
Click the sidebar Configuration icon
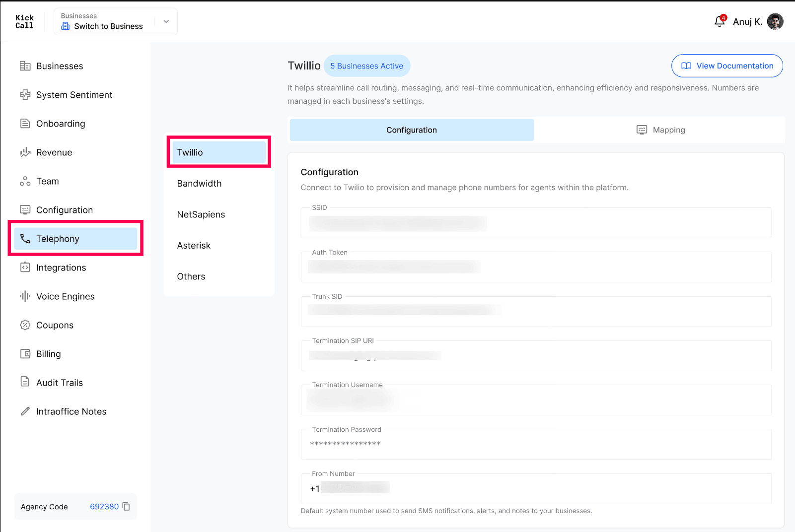[25, 210]
